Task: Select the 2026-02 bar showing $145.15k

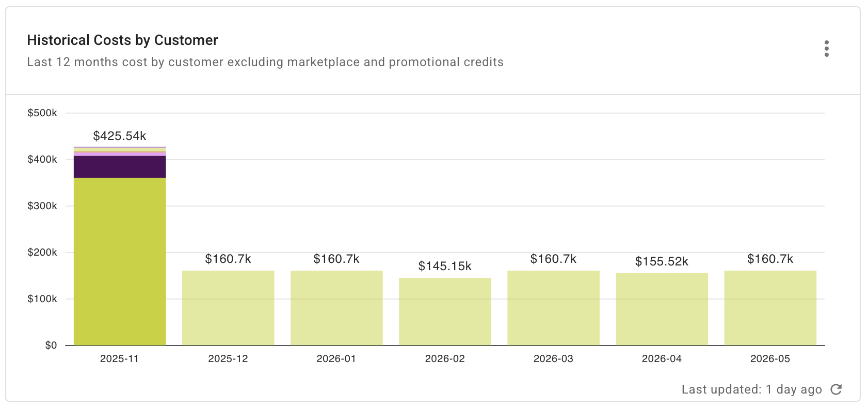Action: 445,310
